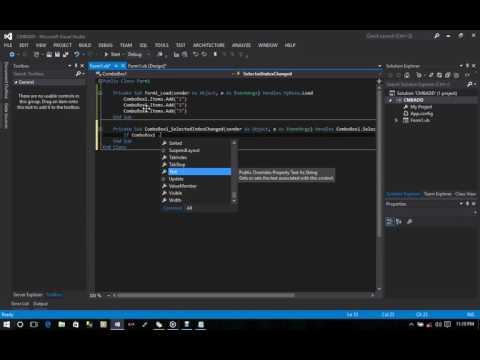This screenshot has height=360, width=480.
Task: Switch to the Form1.vb [Design] tab
Action: [147, 66]
